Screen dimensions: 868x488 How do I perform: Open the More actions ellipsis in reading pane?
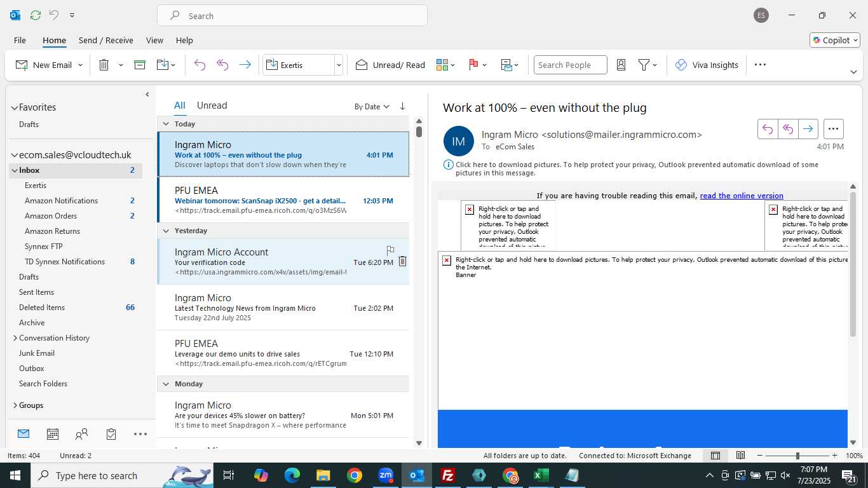834,129
